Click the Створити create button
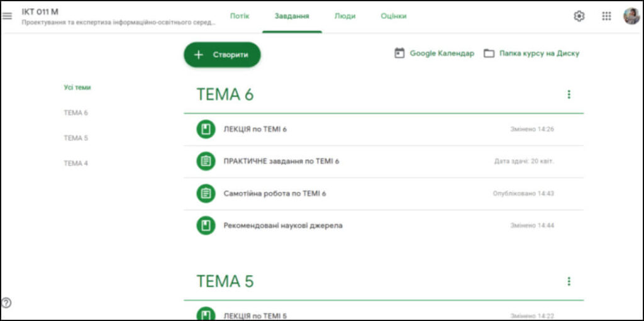This screenshot has height=321, width=644. pyautogui.click(x=222, y=55)
